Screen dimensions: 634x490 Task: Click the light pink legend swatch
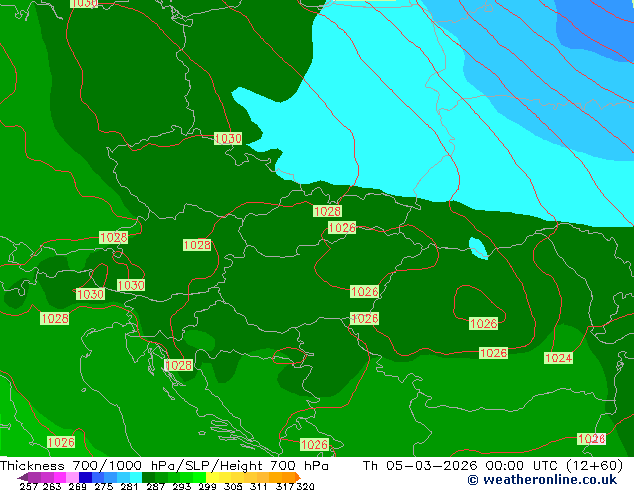click(72, 477)
